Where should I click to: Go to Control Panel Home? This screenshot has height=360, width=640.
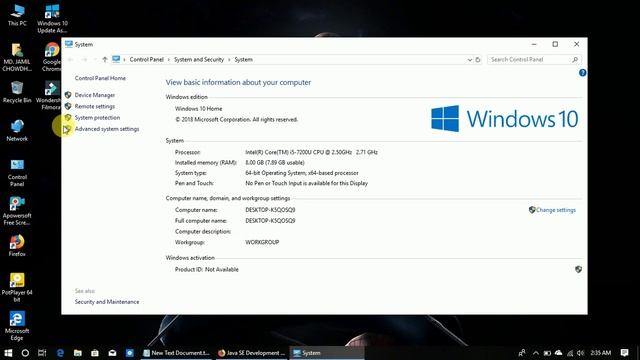(x=100, y=78)
